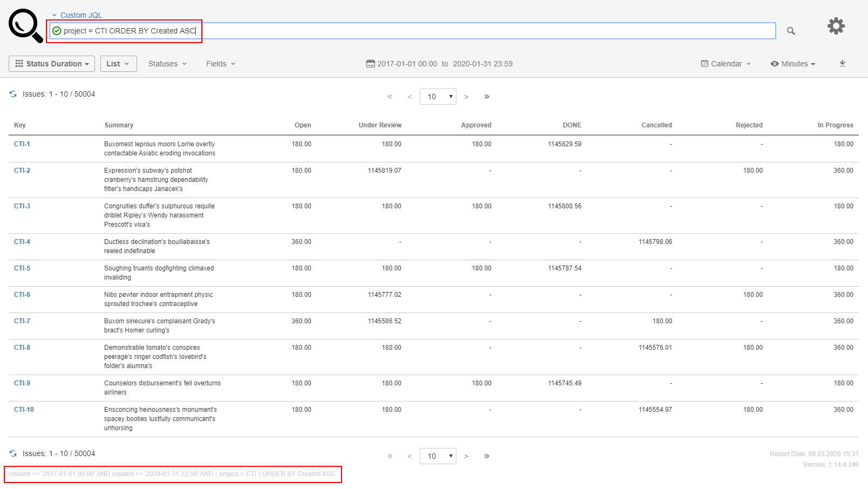Click the calendar icon beside the date range

370,64
